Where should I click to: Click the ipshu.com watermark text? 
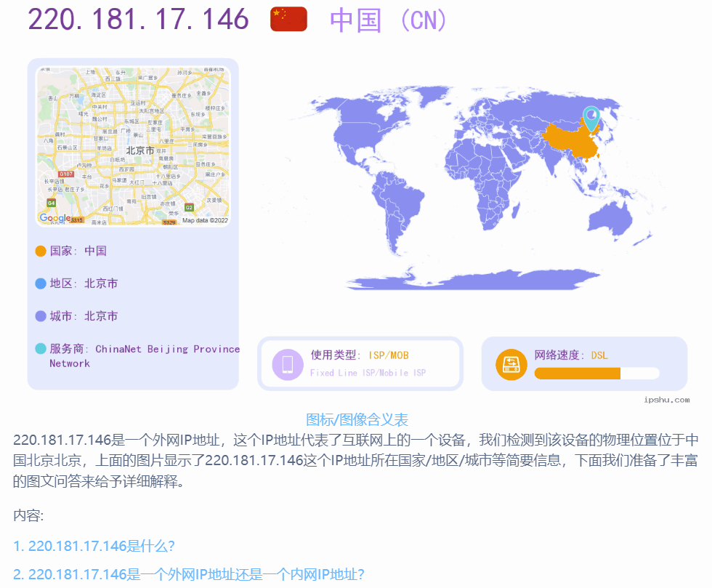pyautogui.click(x=667, y=400)
